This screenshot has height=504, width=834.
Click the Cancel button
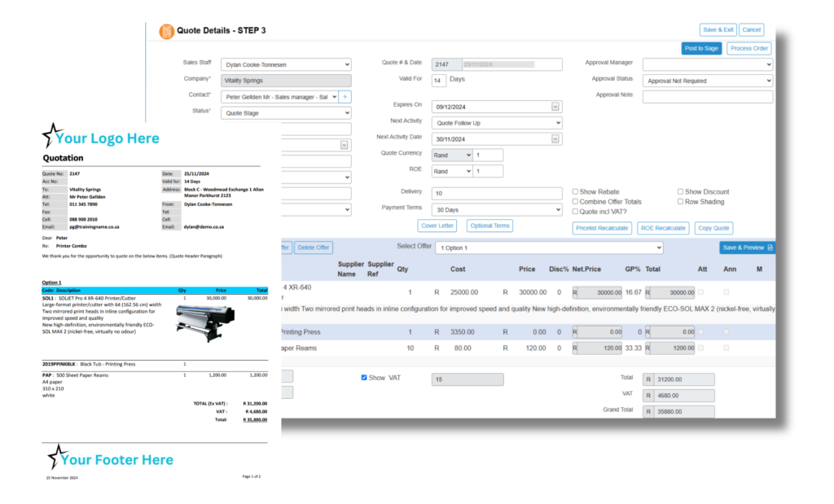pyautogui.click(x=751, y=30)
